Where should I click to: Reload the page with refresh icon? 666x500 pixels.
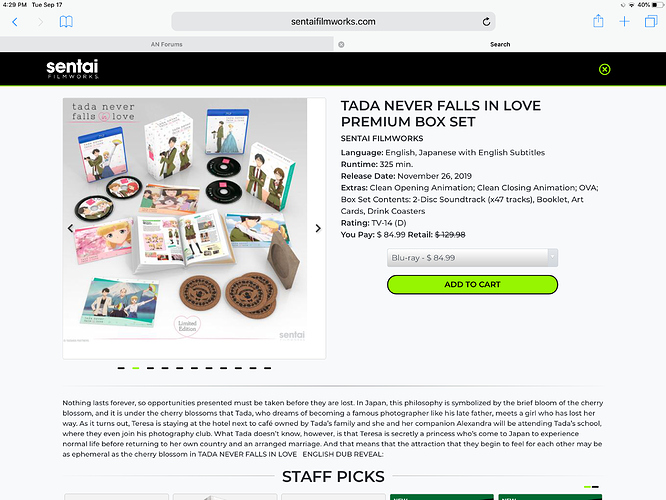coord(486,22)
